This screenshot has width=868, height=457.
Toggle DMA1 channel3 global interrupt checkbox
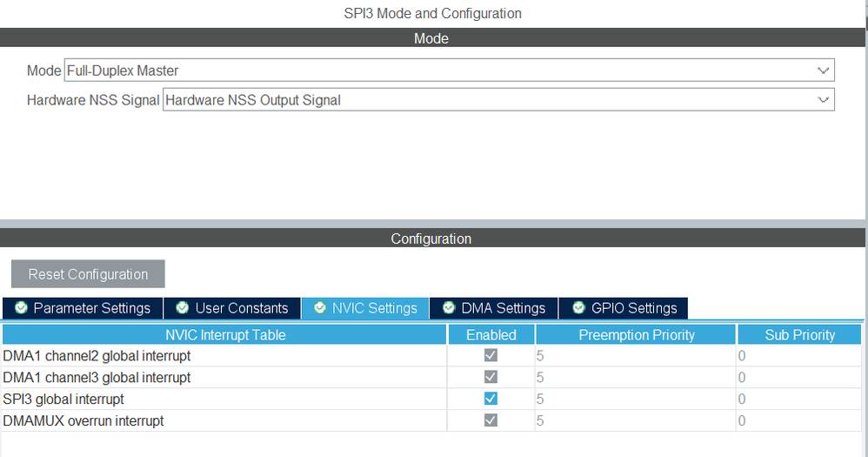491,377
